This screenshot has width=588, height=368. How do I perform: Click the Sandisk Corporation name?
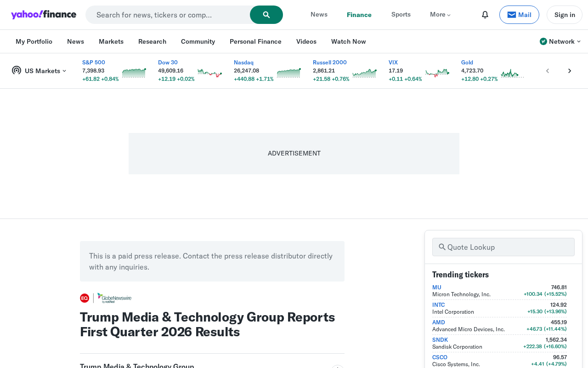[457, 347]
